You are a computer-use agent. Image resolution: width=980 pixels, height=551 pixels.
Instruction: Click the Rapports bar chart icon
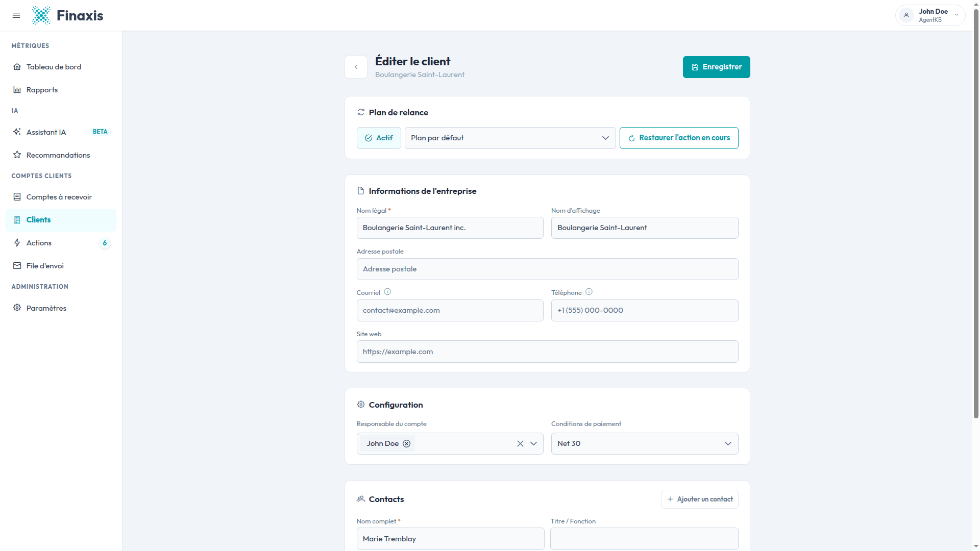(x=17, y=90)
